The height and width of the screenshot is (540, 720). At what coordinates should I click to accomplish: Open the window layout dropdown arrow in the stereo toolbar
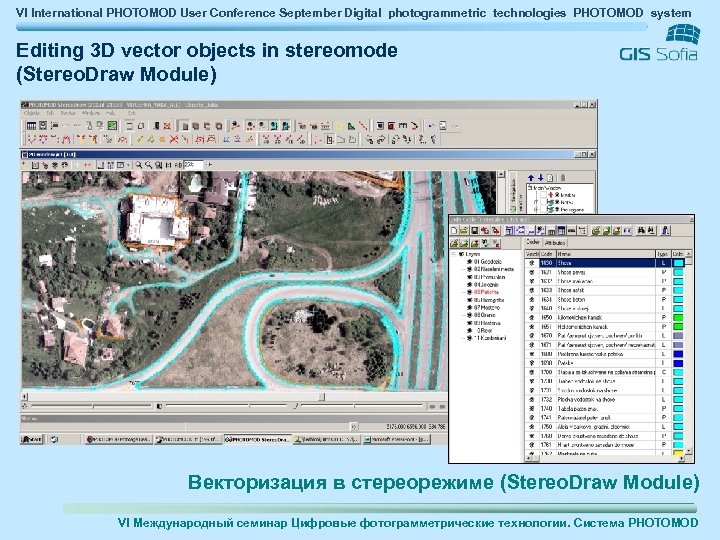[127, 164]
